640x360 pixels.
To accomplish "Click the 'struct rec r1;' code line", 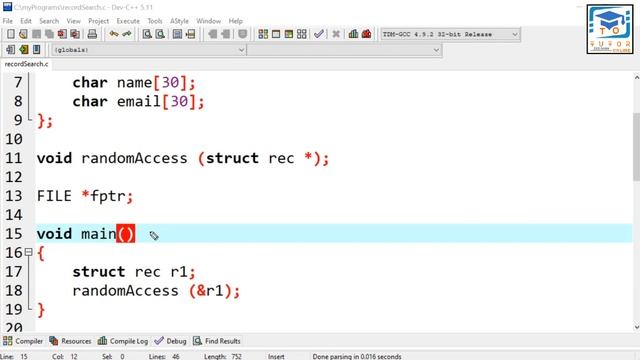I will 134,272.
